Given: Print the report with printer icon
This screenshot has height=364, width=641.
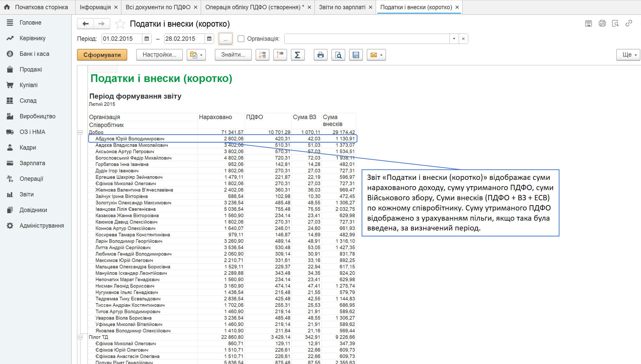Looking at the screenshot, I should (x=320, y=55).
